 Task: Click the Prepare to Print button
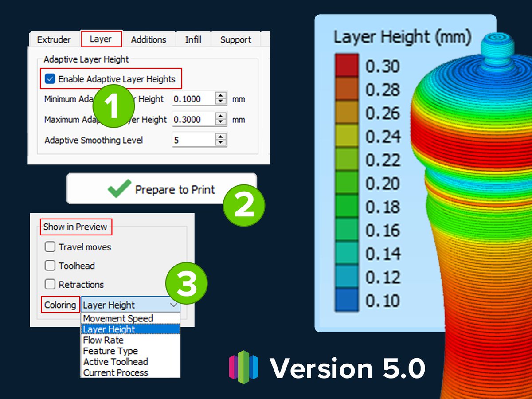(x=162, y=189)
